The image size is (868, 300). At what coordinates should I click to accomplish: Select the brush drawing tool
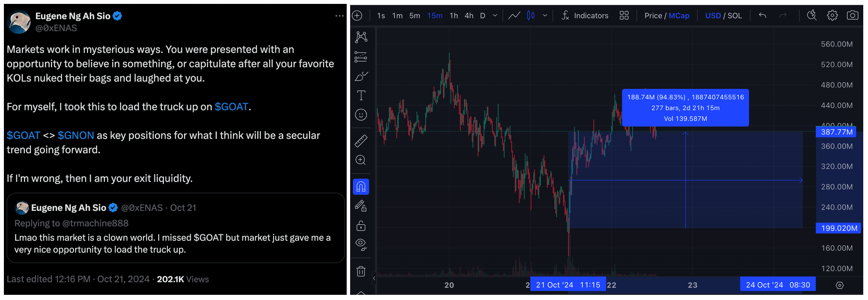tap(361, 76)
